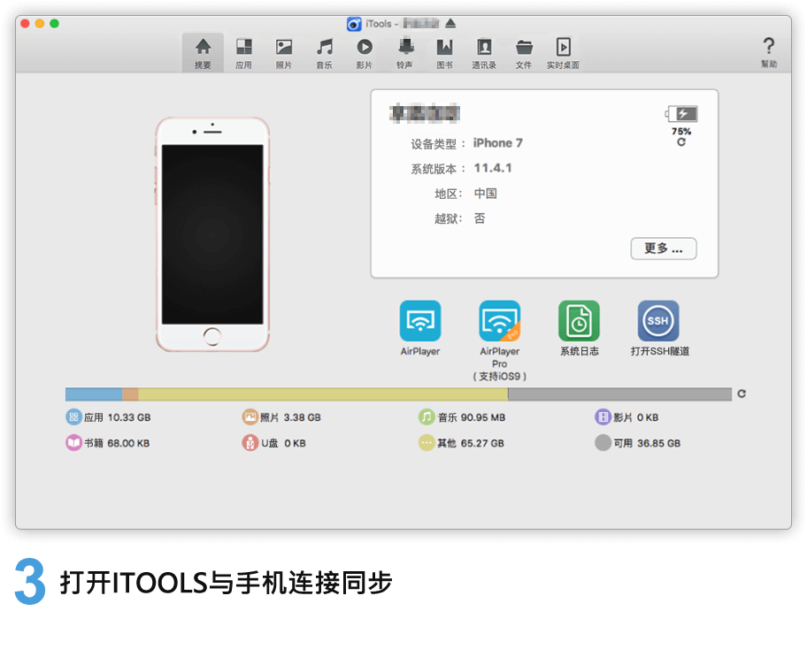Open the 系统日志 system log

coord(579,321)
